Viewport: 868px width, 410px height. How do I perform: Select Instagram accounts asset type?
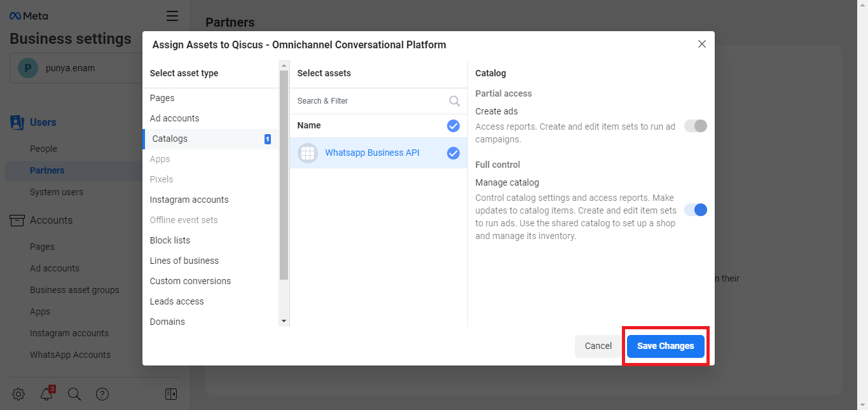click(210, 200)
